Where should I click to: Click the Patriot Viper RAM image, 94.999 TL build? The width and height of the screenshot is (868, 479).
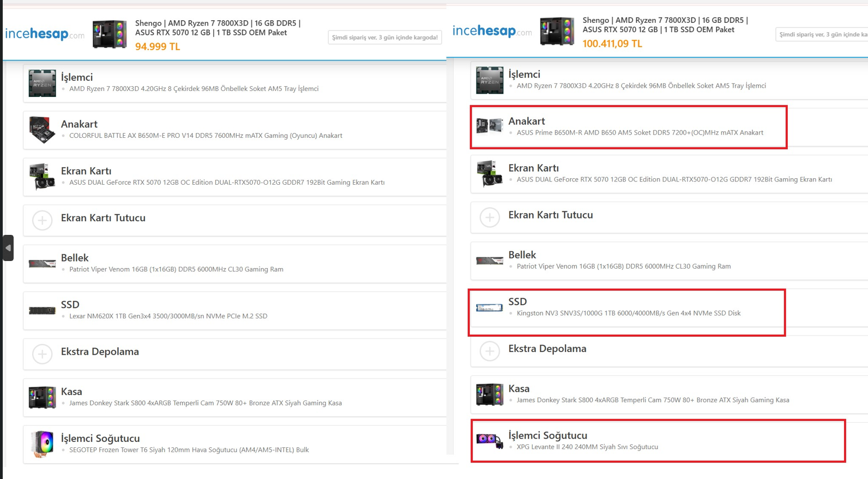(x=42, y=264)
